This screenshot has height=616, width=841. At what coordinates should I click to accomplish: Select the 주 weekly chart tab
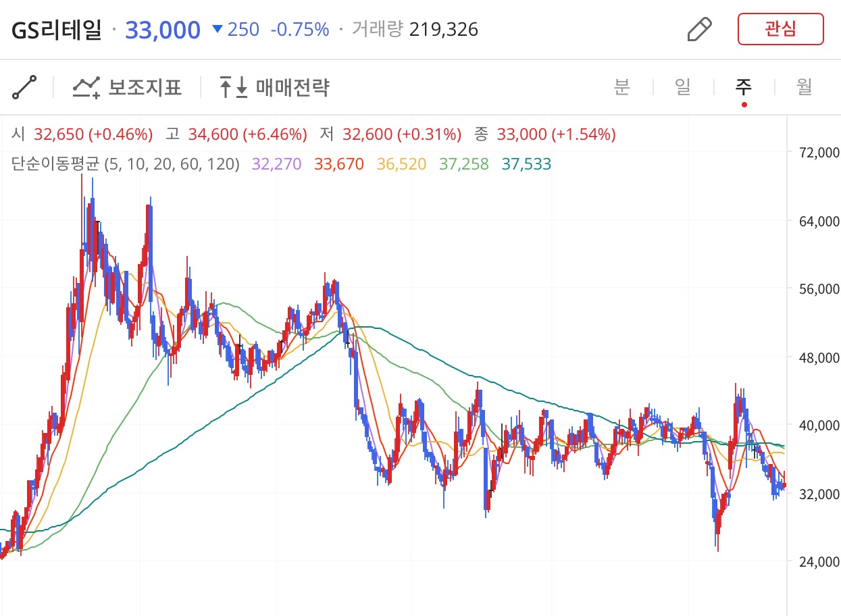click(744, 87)
